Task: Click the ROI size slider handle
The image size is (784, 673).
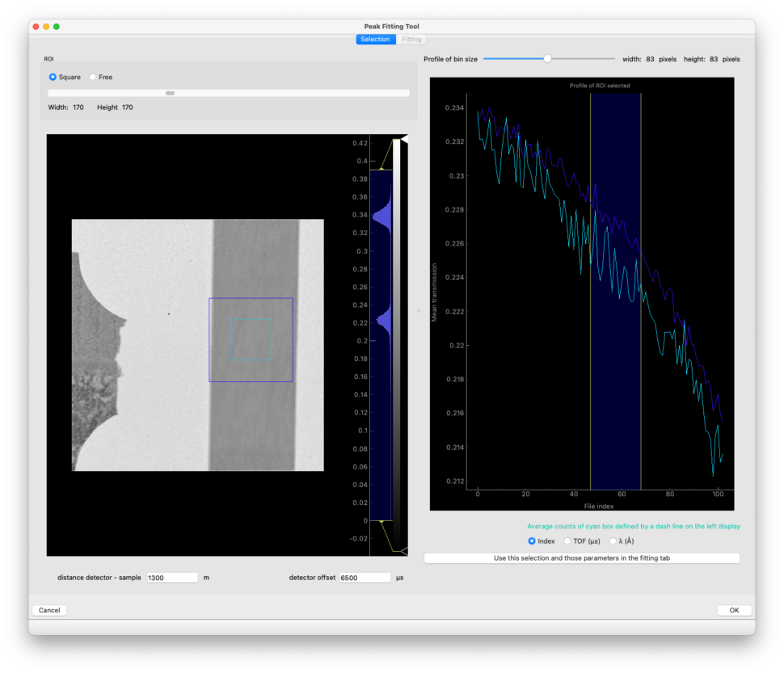Action: [x=170, y=93]
